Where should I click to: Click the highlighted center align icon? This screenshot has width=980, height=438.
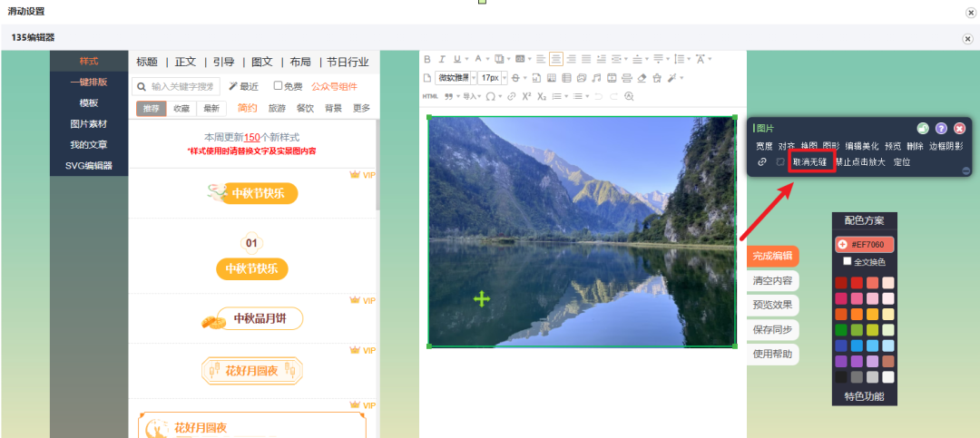pos(556,59)
